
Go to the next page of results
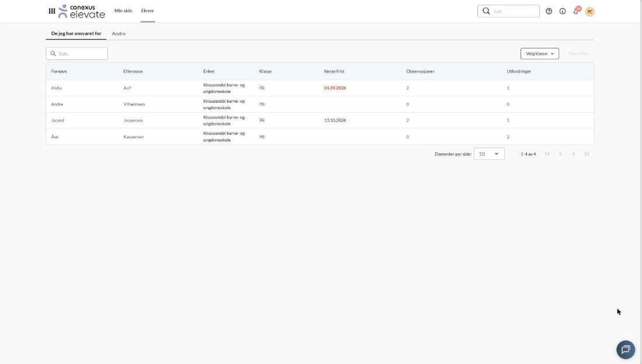pos(573,154)
